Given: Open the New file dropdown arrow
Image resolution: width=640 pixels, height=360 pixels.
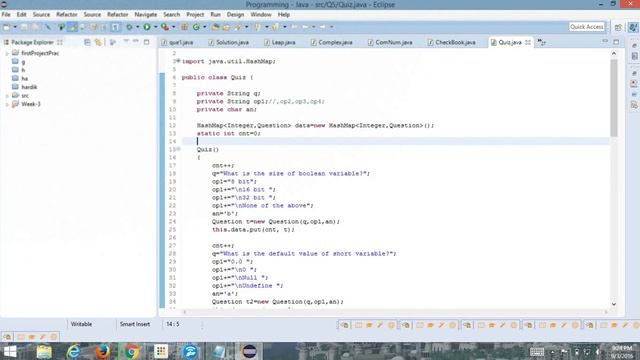Looking at the screenshot, I should (15, 27).
